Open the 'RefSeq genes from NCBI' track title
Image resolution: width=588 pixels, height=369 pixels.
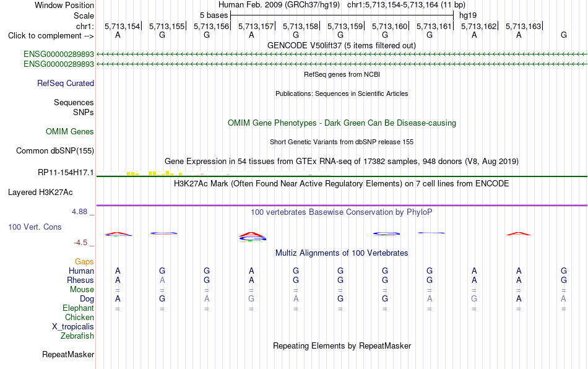click(342, 75)
